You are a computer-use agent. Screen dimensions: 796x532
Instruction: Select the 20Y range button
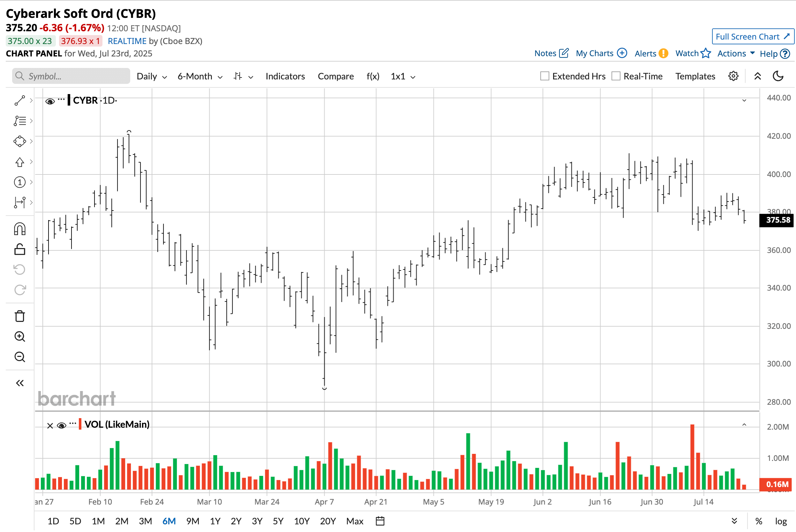tap(327, 521)
